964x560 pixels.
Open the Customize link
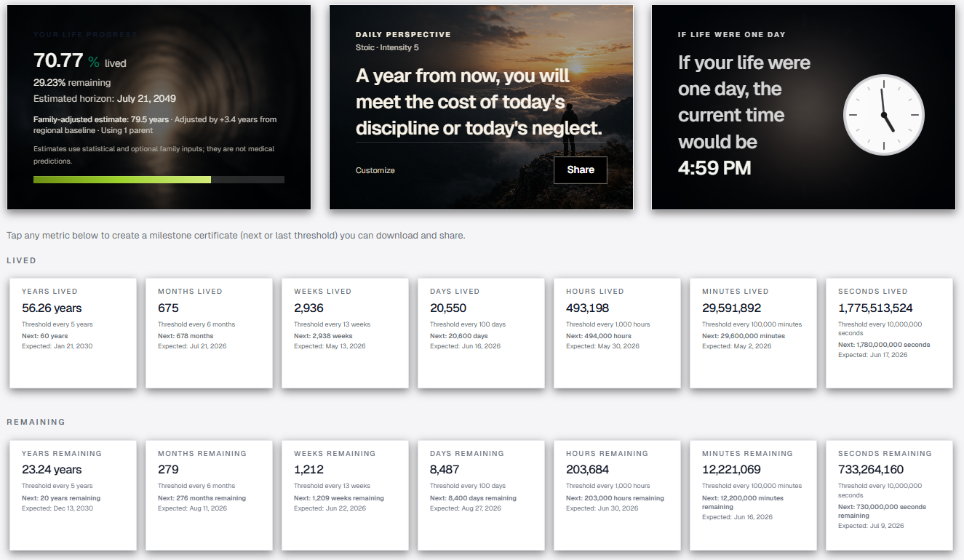tap(375, 170)
